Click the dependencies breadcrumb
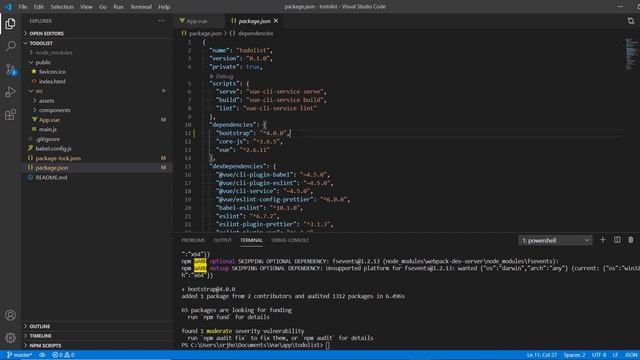This screenshot has width=640, height=360. tap(251, 33)
